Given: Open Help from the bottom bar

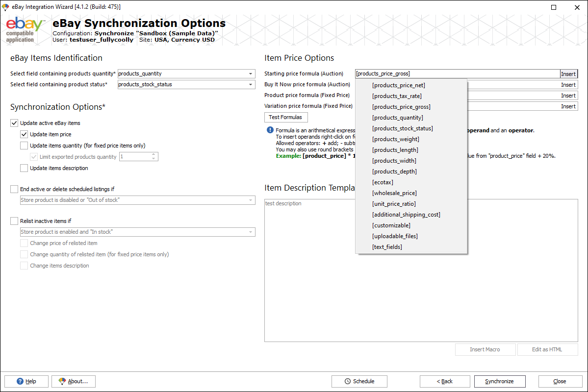Looking at the screenshot, I should pos(26,381).
